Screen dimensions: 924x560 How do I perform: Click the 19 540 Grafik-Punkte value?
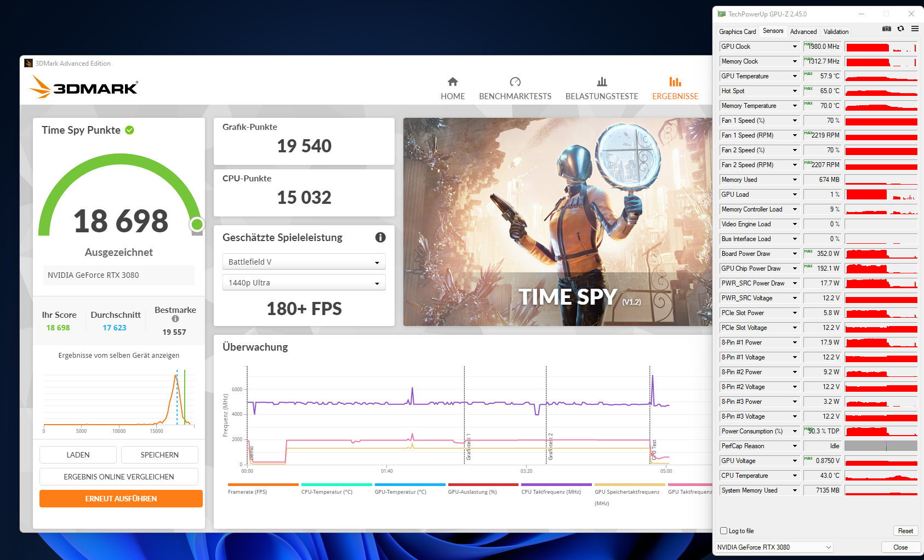[304, 146]
